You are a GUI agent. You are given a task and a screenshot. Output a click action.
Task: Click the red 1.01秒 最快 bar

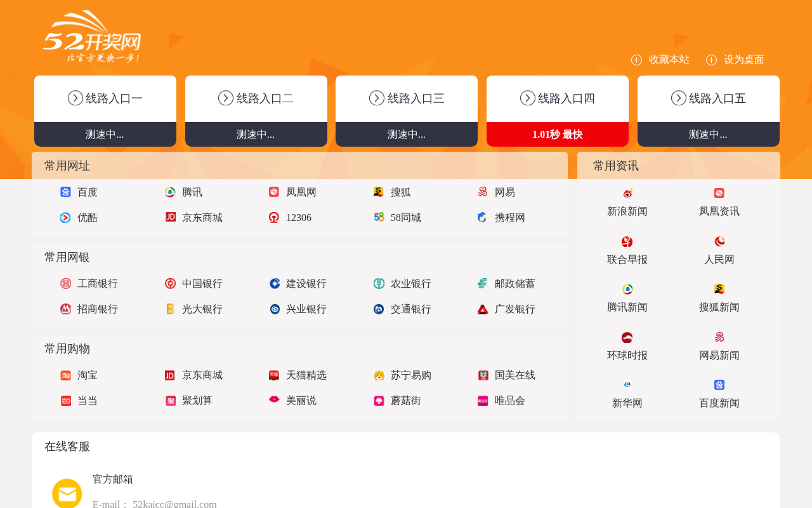558,135
